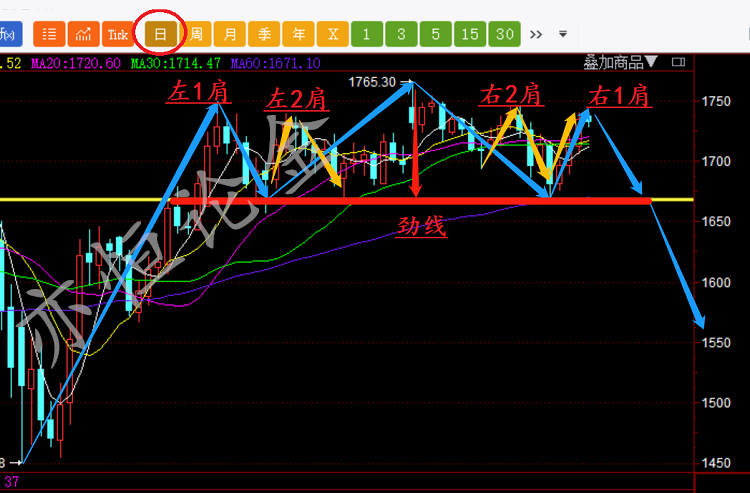Open the 叠加商品 overlay dropdown

[x=621, y=62]
